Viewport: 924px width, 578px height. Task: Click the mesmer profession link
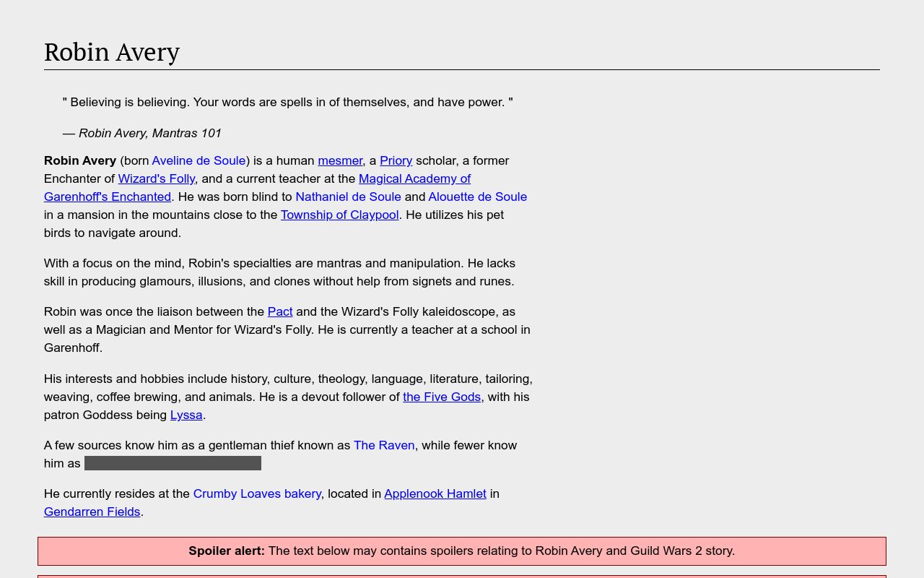point(340,160)
